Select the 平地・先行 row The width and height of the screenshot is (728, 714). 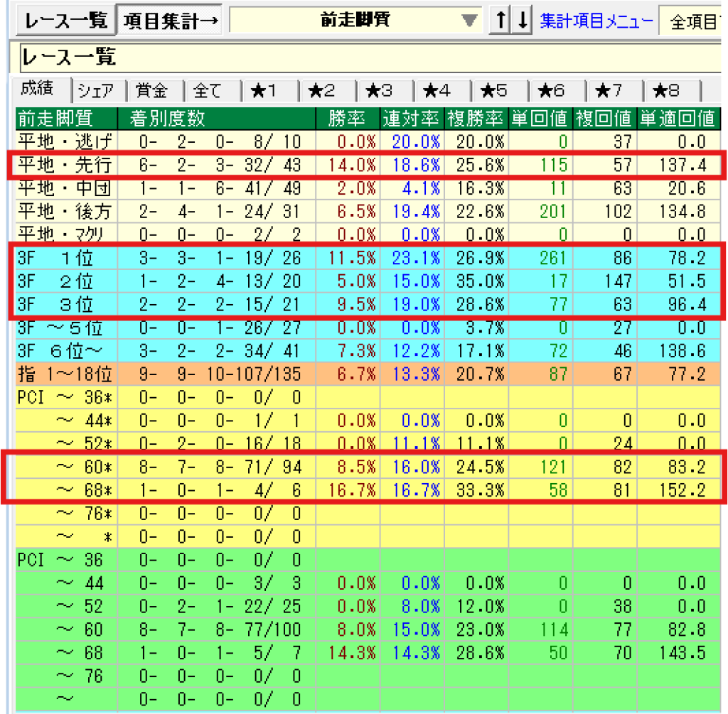[65, 166]
